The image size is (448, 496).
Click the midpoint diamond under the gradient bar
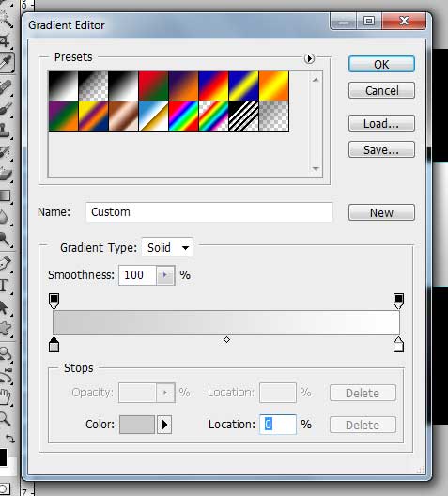coord(226,340)
